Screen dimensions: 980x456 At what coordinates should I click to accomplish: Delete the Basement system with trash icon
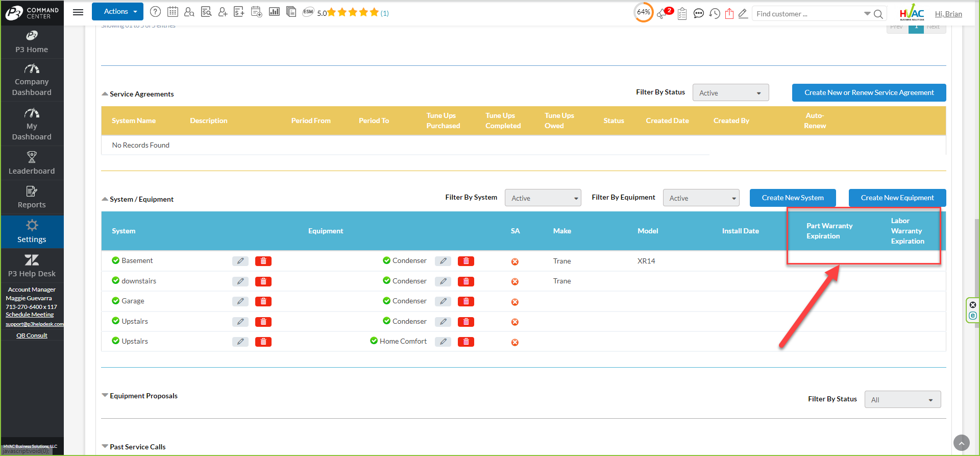[x=263, y=261]
